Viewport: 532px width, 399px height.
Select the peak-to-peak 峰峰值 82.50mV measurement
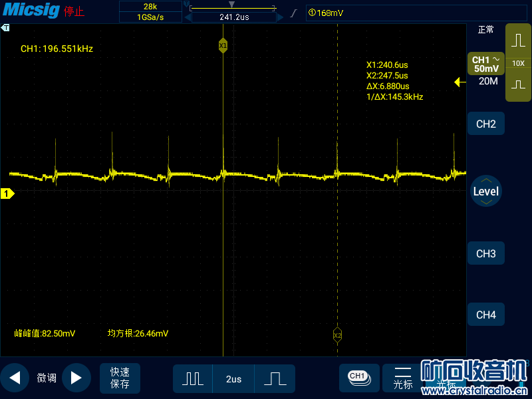pyautogui.click(x=45, y=334)
